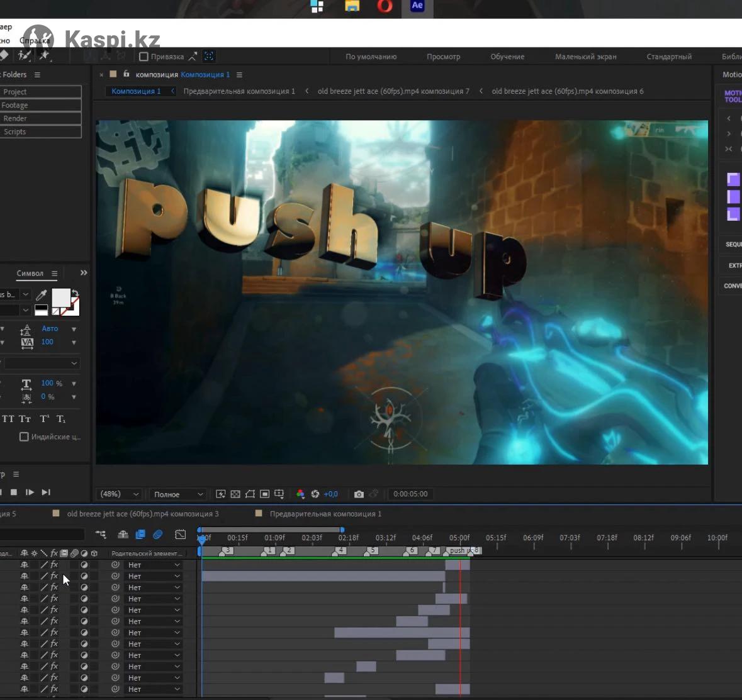Screen dimensions: 742x700
Task: Open After Effects from the taskbar
Action: tap(417, 6)
